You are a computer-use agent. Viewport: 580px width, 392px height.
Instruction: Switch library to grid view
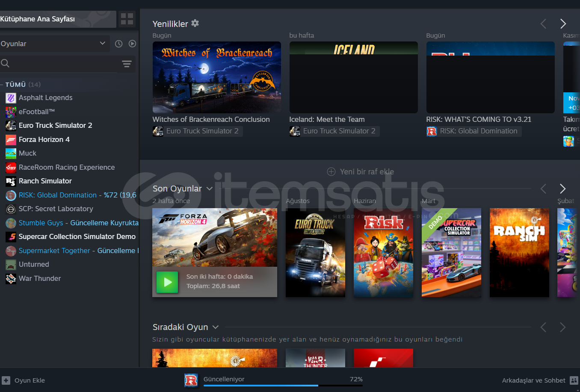click(127, 19)
